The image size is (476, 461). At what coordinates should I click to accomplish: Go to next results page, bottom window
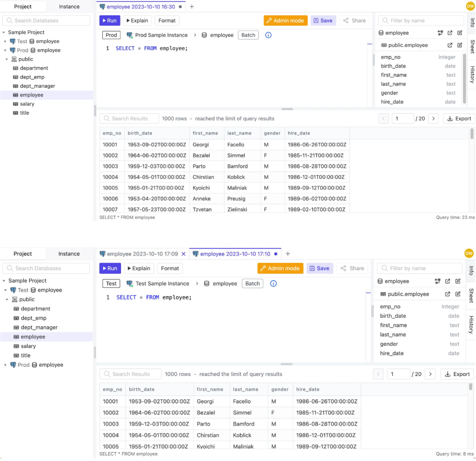coord(430,374)
